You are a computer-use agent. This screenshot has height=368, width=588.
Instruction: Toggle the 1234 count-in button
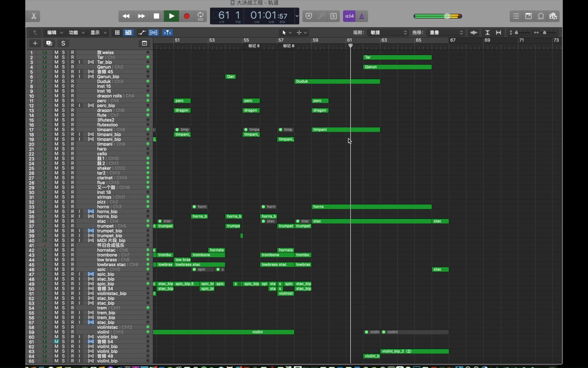pyautogui.click(x=349, y=16)
